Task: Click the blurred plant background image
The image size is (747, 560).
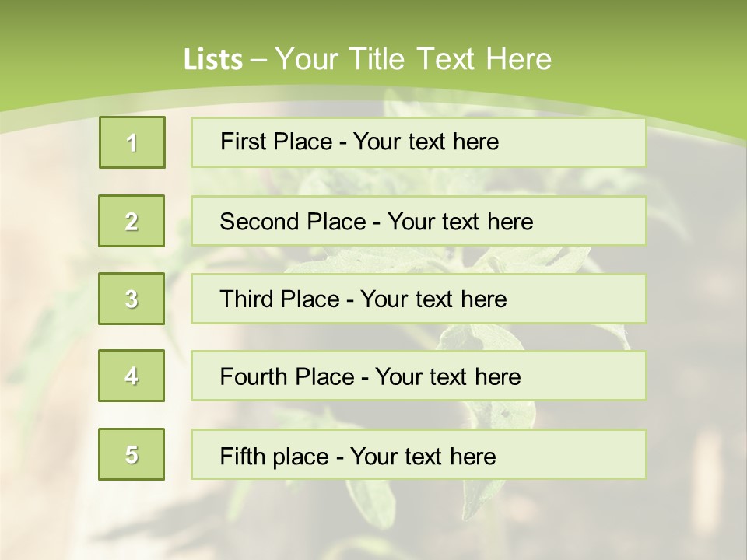Action: click(x=373, y=519)
